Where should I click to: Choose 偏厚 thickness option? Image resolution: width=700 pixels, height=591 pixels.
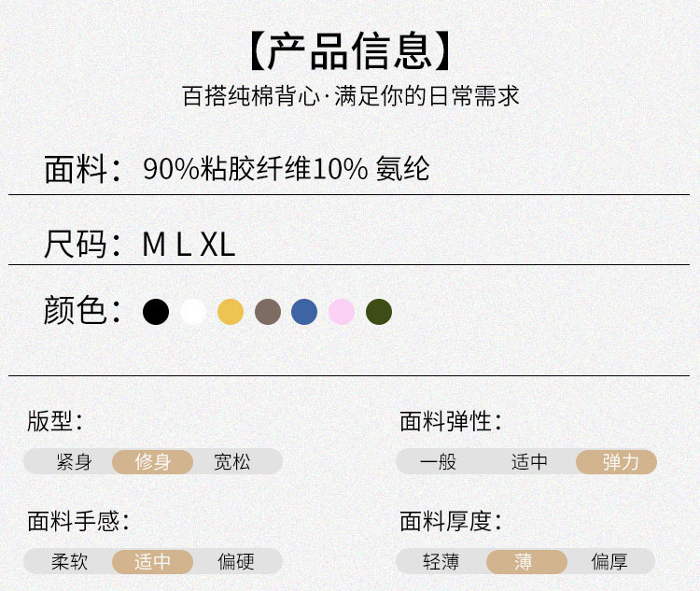(609, 562)
